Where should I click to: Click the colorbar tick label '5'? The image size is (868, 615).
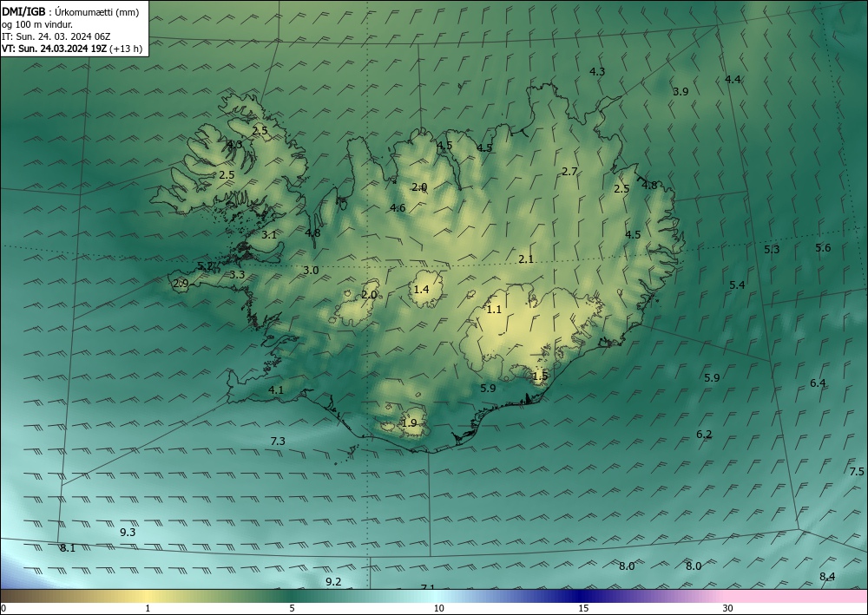292,609
